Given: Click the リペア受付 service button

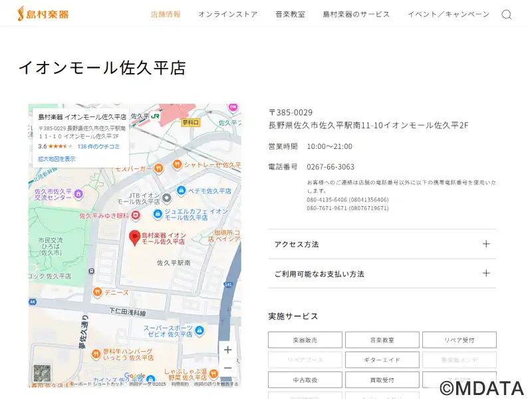Looking at the screenshot, I should [460, 340].
